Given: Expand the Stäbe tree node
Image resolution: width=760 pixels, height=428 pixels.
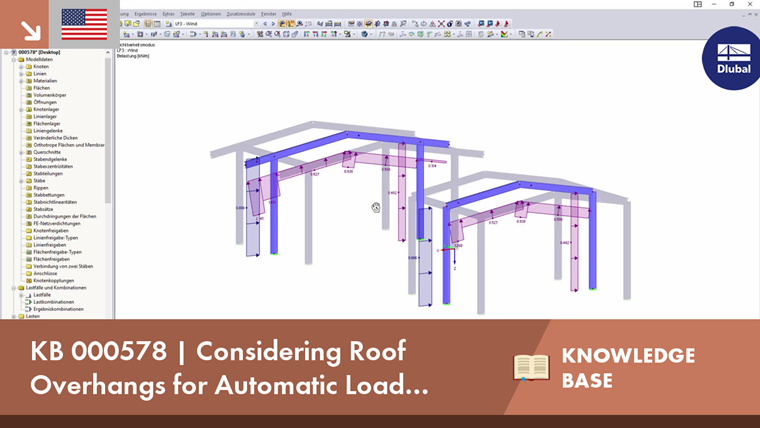Looking at the screenshot, I should pos(21,181).
